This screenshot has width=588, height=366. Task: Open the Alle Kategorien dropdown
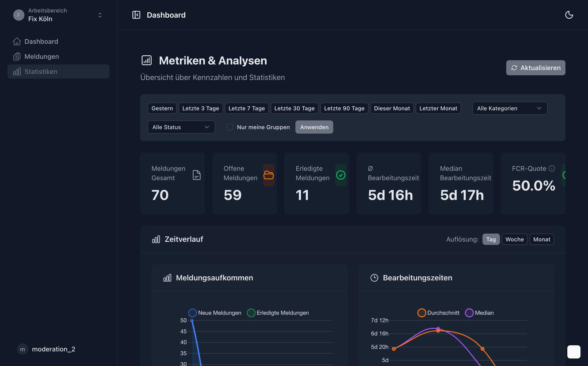point(509,108)
